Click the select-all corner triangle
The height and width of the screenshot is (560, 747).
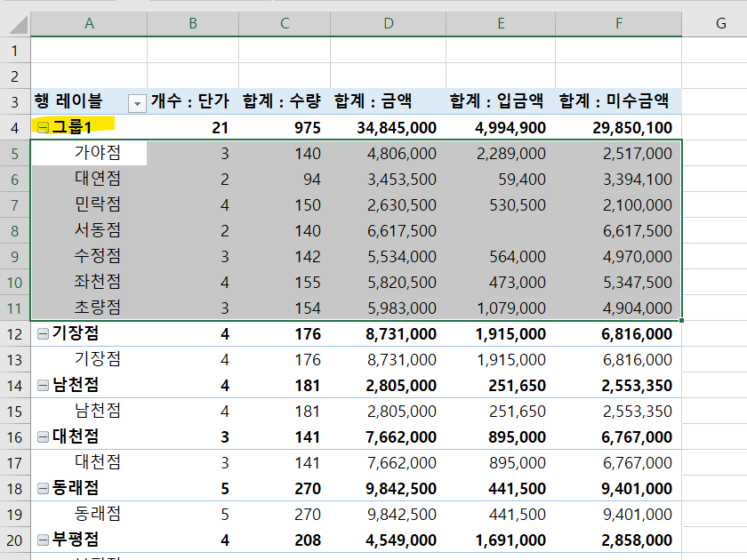(x=18, y=24)
